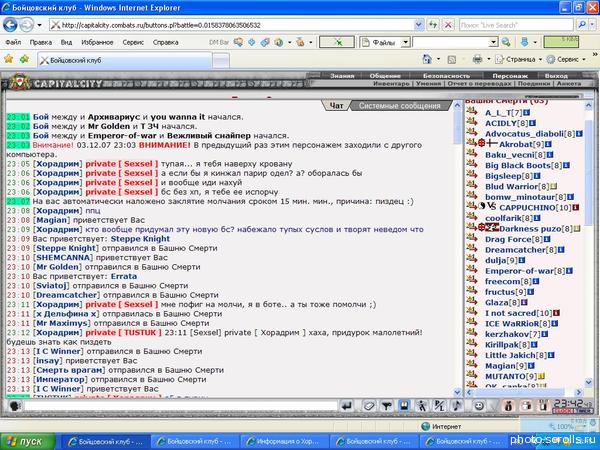
Task: Click the Home icon in the command bar
Action: coord(427,59)
